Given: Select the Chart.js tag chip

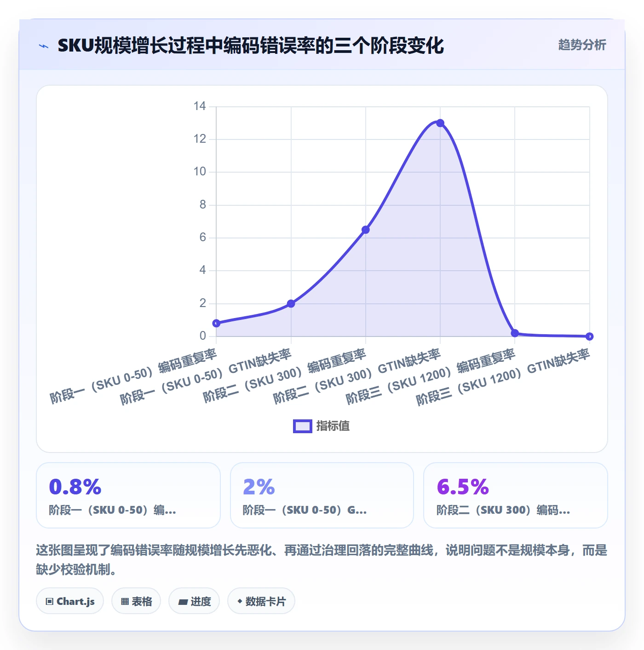Looking at the screenshot, I should (70, 601).
